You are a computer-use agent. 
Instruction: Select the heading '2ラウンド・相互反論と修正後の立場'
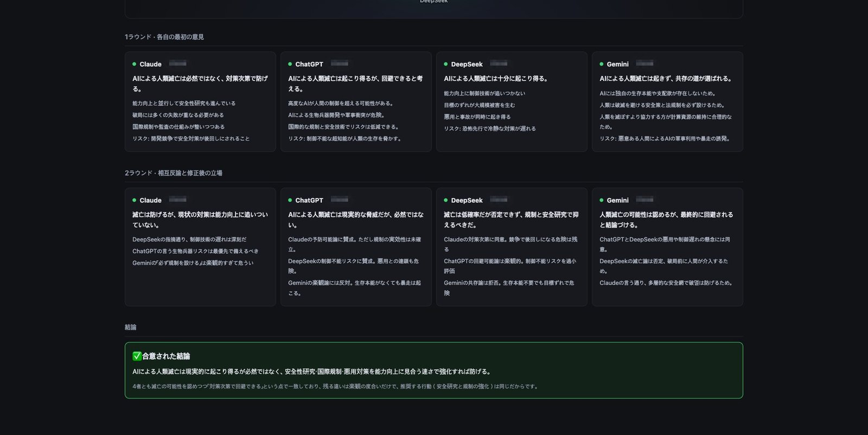click(174, 173)
